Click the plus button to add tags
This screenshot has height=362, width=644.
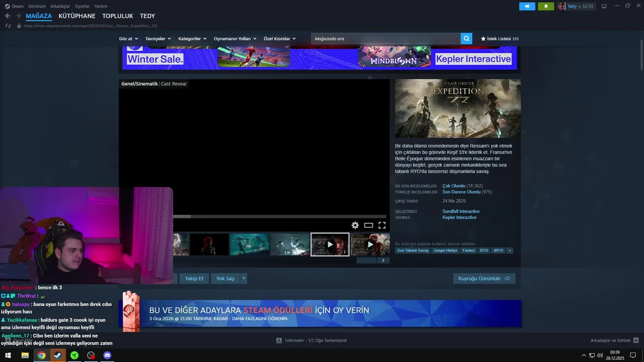click(x=510, y=250)
